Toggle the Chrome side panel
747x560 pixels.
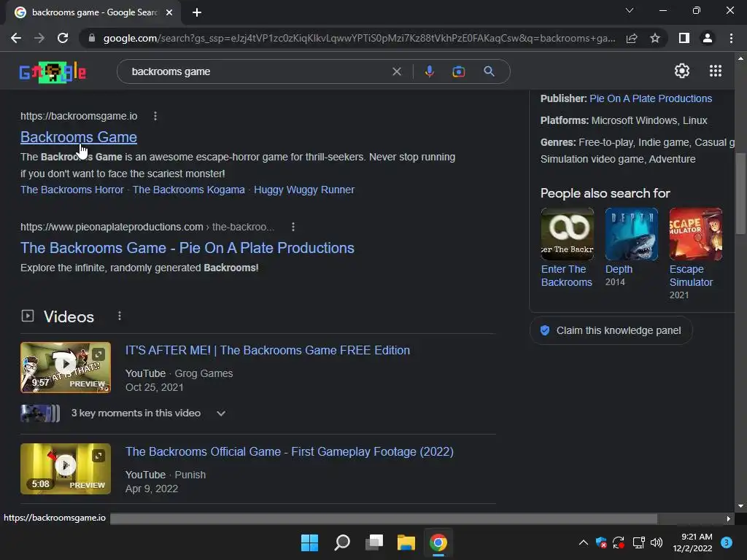tap(684, 38)
